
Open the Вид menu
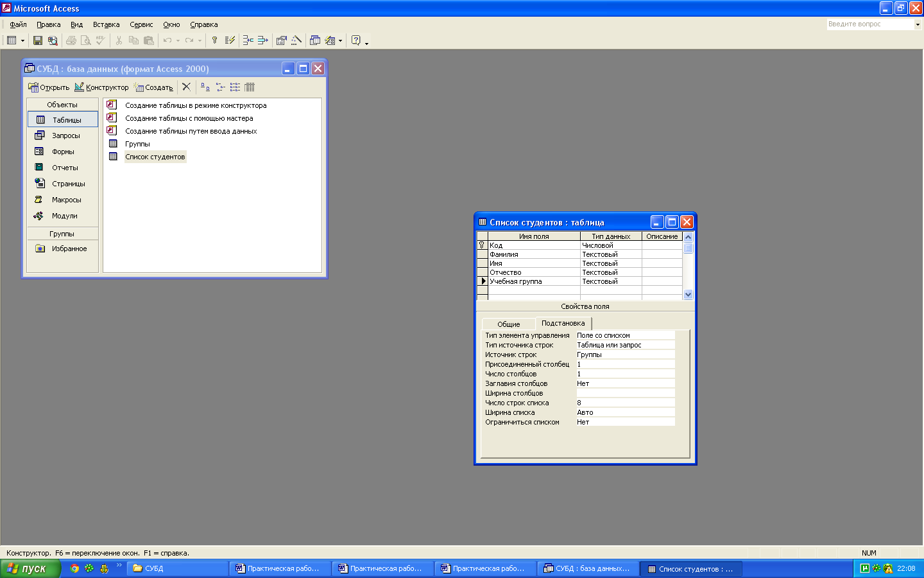(x=76, y=24)
